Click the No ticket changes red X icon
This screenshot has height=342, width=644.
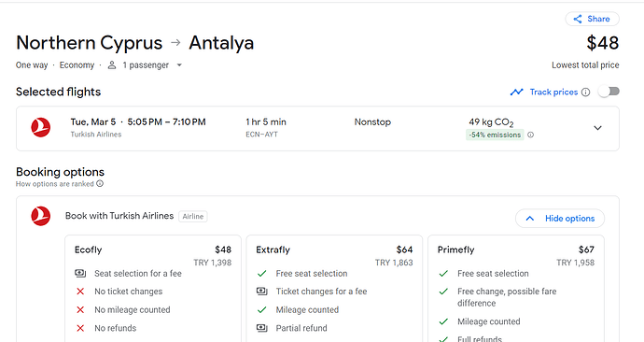click(80, 292)
